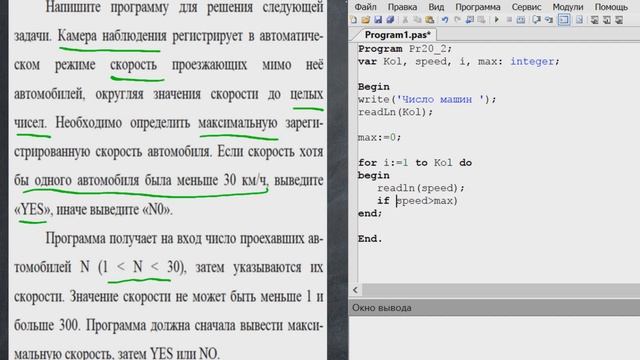This screenshot has height=360, width=640.
Task: Click the Окно вывода panel header
Action: (x=494, y=308)
